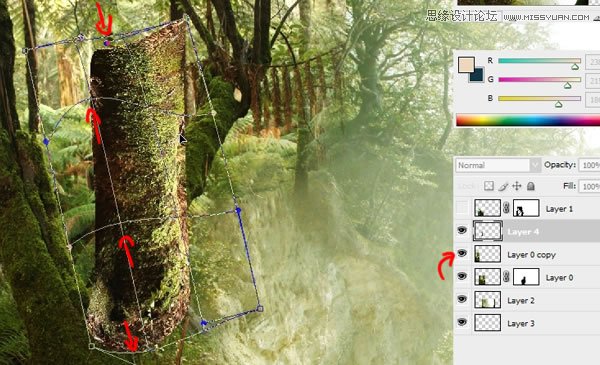Click the G channel value field
This screenshot has width=600, height=365.
pyautogui.click(x=593, y=81)
